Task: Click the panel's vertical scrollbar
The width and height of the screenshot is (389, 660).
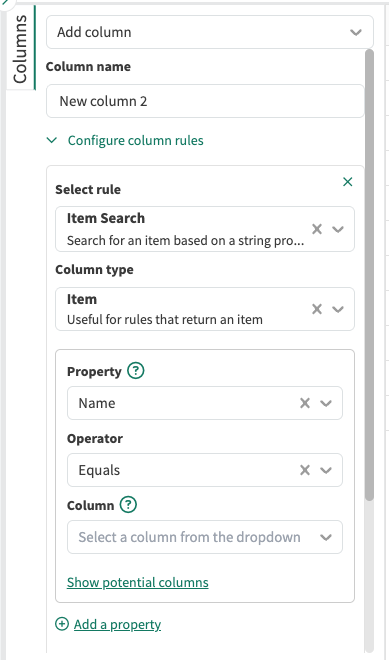Action: [369, 274]
